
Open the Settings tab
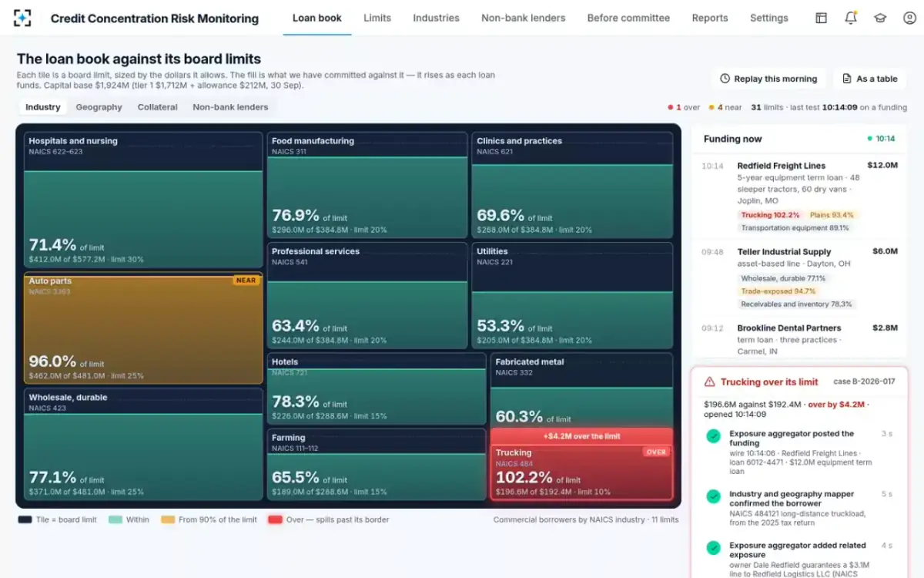coord(769,18)
